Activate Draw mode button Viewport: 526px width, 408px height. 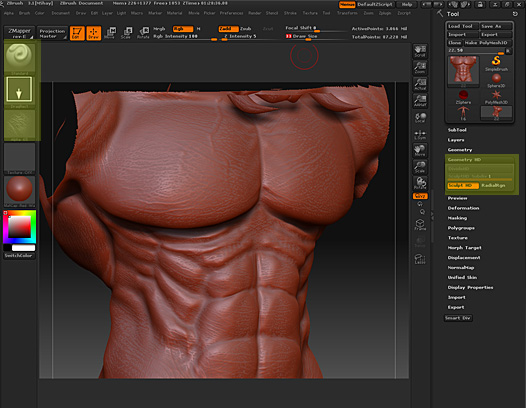[94, 33]
